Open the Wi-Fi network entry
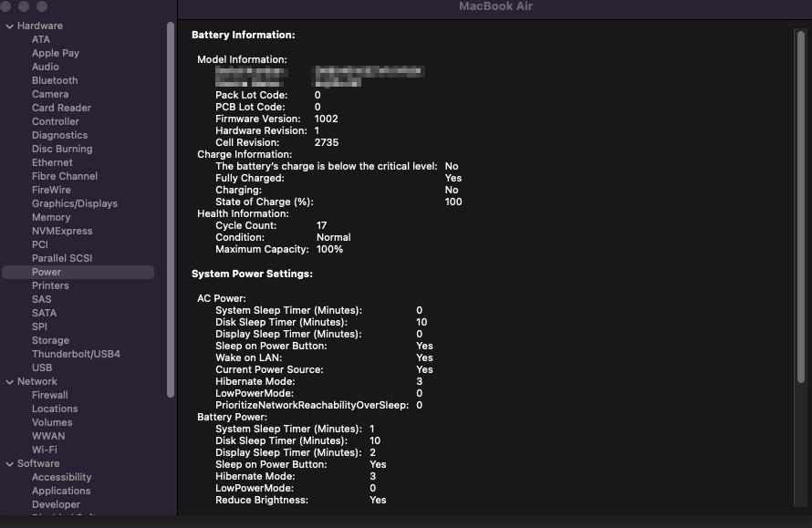This screenshot has width=812, height=528. click(x=45, y=450)
